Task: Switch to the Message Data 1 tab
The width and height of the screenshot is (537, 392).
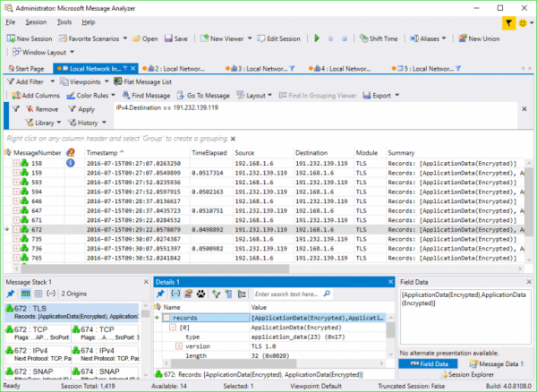Action: click(497, 364)
